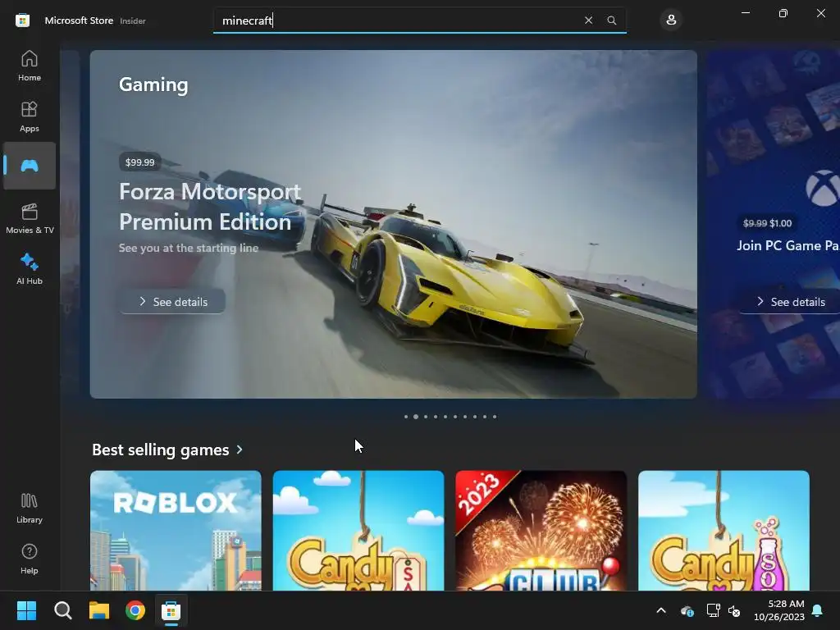Clear the search box text
Viewport: 840px width, 630px height.
coord(588,21)
